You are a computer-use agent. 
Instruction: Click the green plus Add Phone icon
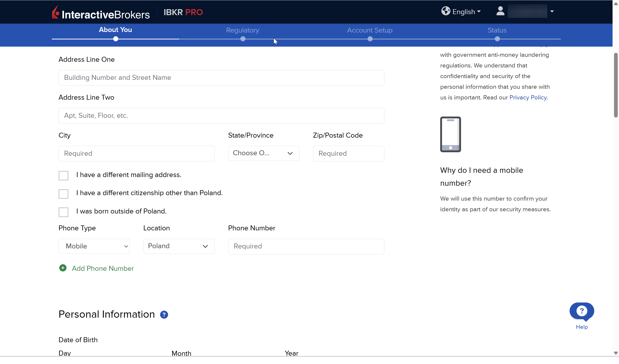click(x=63, y=268)
